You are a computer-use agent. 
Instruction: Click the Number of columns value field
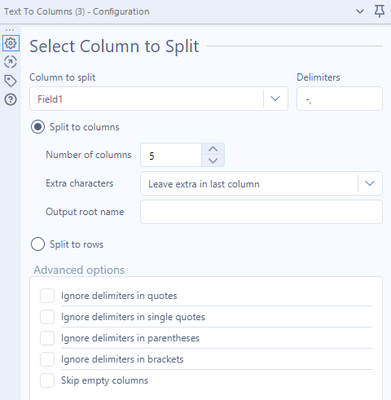pos(171,155)
